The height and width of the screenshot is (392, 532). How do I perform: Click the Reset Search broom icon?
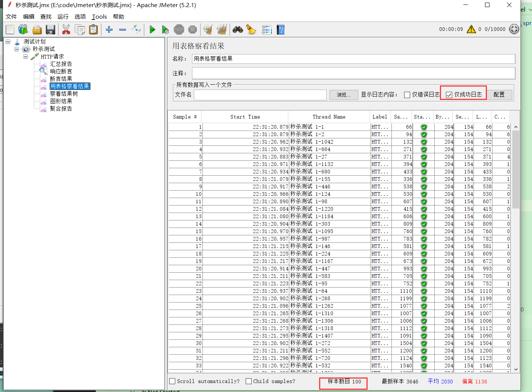click(x=251, y=29)
